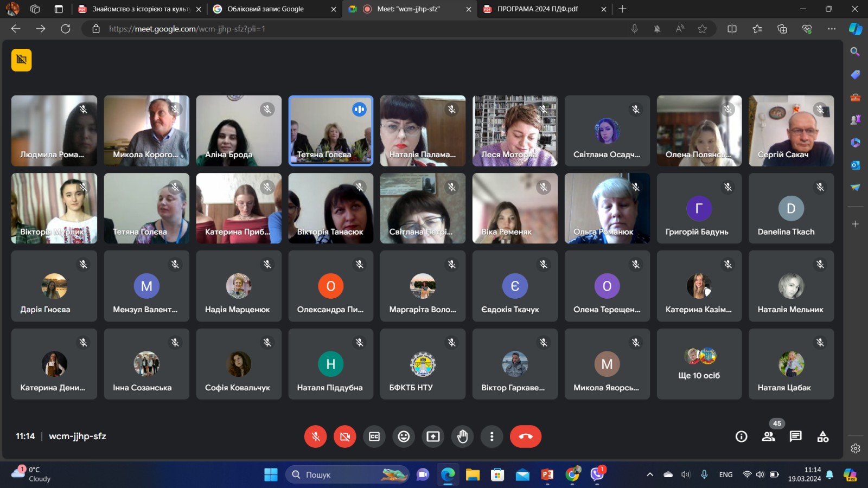Open the emoji reactions picker
The height and width of the screenshot is (488, 868).
click(404, 436)
